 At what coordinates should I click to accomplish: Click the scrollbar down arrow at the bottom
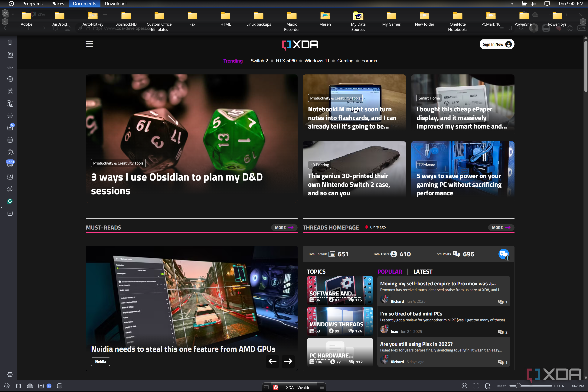point(586,378)
